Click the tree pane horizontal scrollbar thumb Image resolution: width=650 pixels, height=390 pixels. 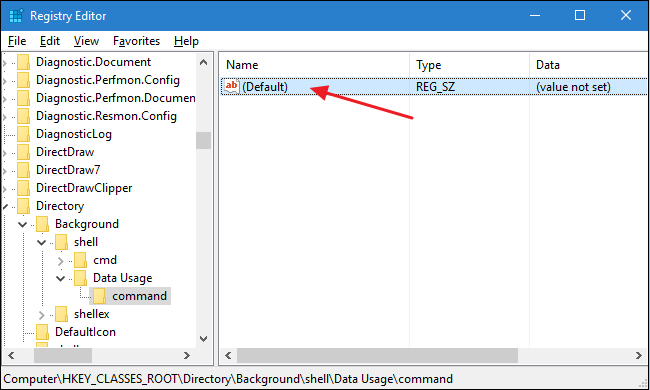pyautogui.click(x=63, y=356)
